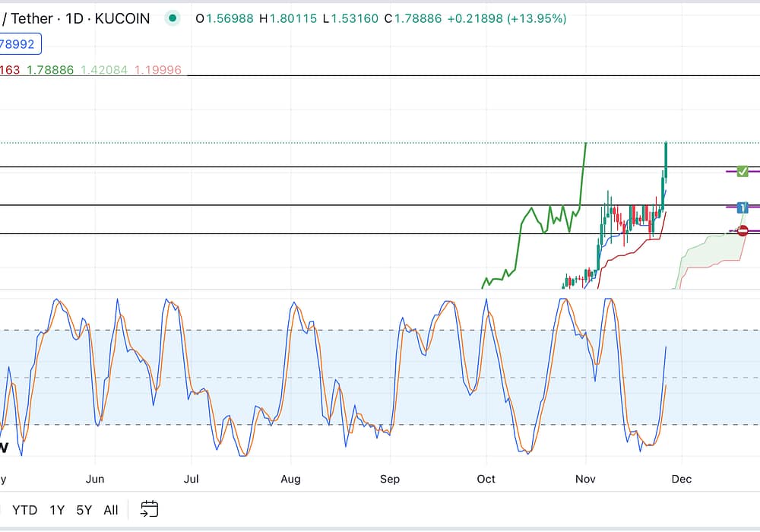Image resolution: width=760 pixels, height=532 pixels.
Task: Switch chart range to 5Y
Action: (84, 510)
